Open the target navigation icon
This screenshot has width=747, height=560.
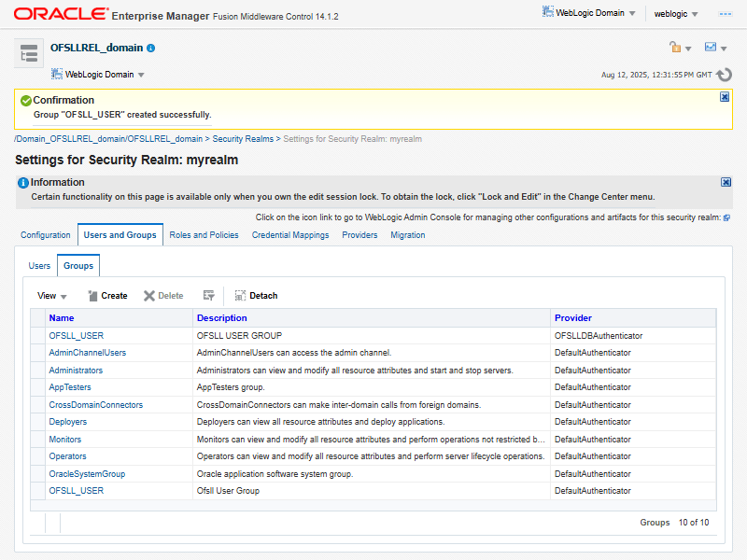pyautogui.click(x=29, y=54)
